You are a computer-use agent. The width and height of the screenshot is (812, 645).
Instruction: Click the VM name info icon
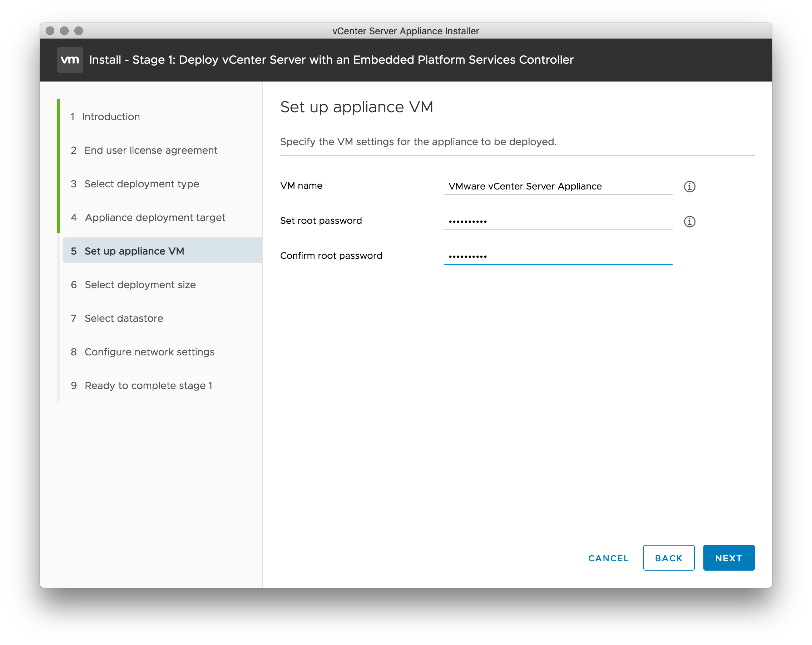(x=689, y=187)
